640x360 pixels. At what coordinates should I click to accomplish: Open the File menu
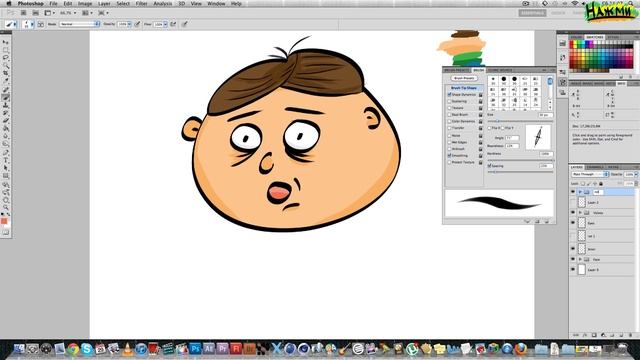pyautogui.click(x=53, y=4)
